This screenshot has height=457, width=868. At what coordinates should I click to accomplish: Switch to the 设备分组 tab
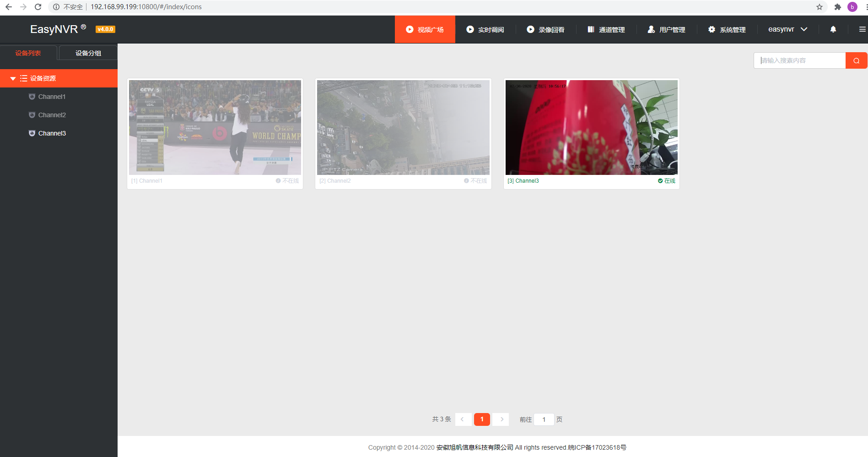point(88,53)
